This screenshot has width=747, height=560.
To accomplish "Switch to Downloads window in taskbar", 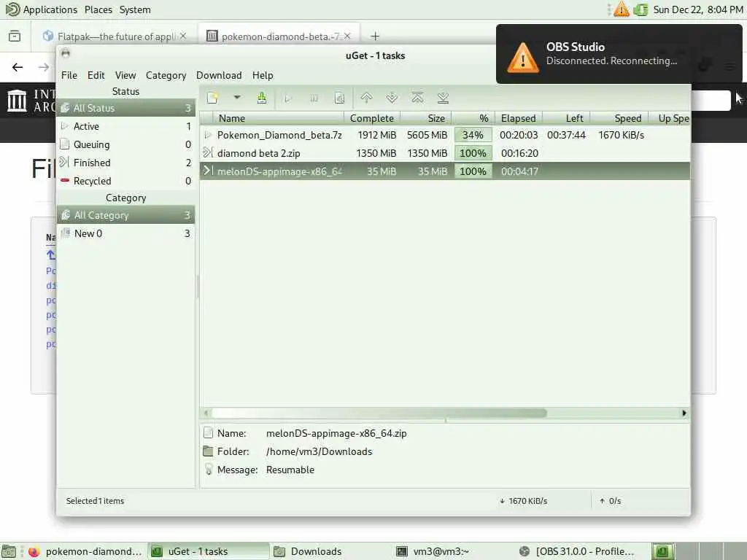I will coord(330,551).
